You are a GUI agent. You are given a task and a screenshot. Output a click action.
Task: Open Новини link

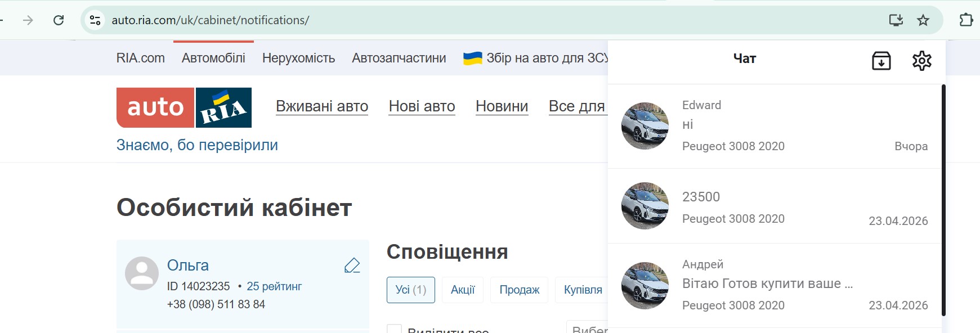502,106
